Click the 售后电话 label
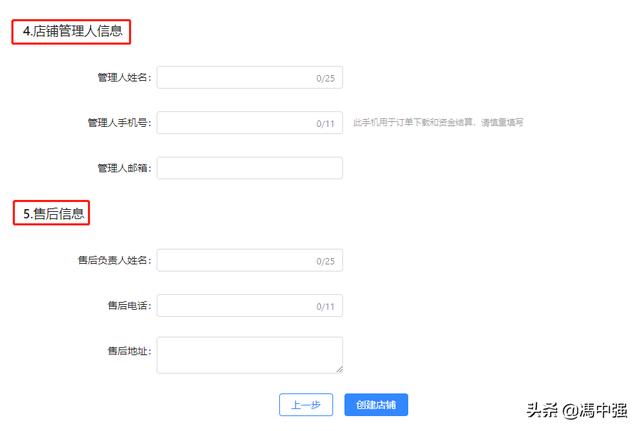This screenshot has width=640, height=431. (x=129, y=306)
